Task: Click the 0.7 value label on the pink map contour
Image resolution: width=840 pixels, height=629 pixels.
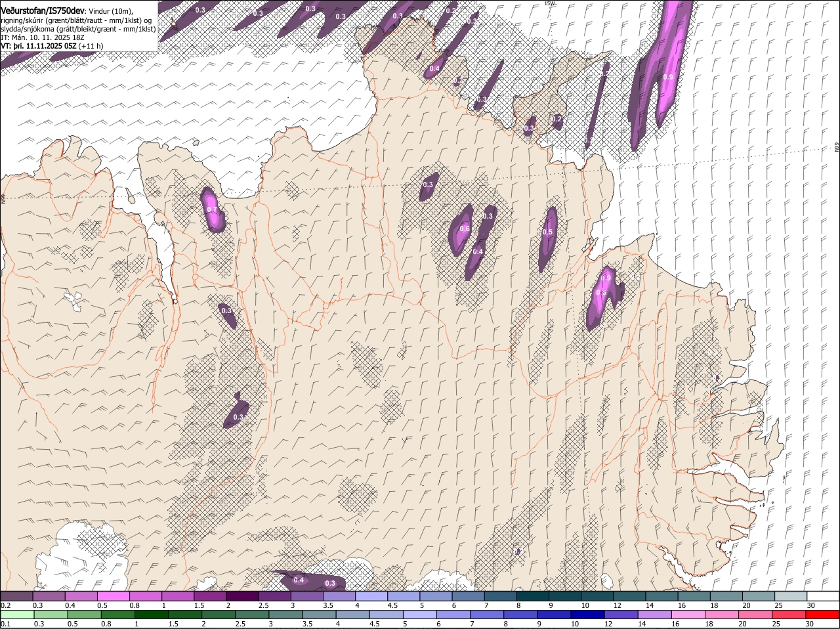Action: (x=212, y=209)
